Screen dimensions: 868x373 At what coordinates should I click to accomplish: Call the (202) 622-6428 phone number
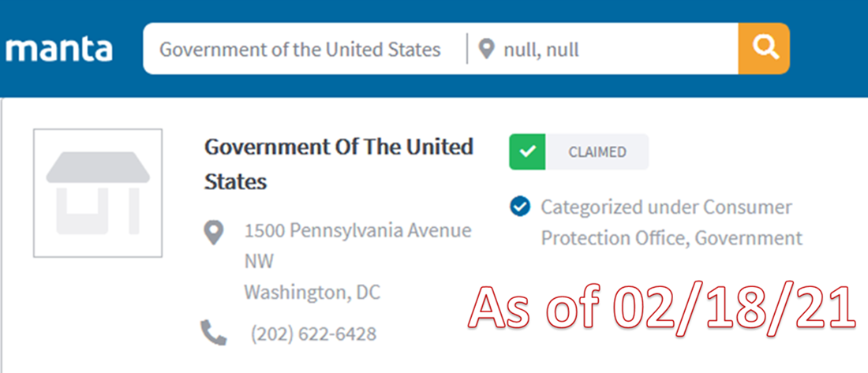313,334
